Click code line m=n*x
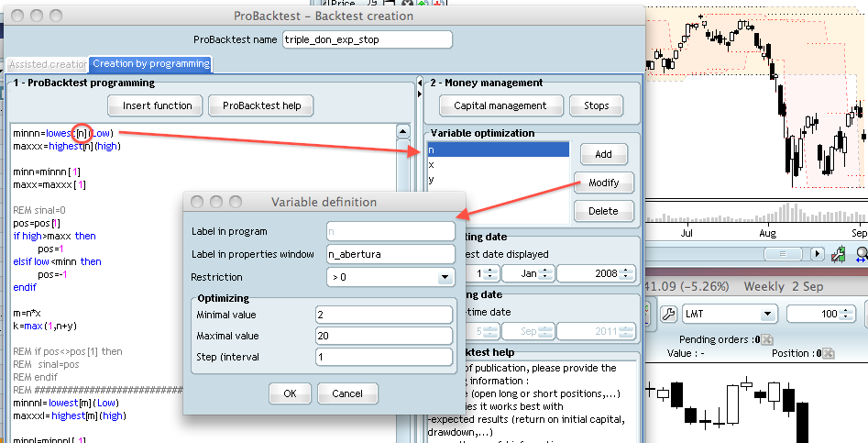The width and height of the screenshot is (868, 443). [x=27, y=314]
